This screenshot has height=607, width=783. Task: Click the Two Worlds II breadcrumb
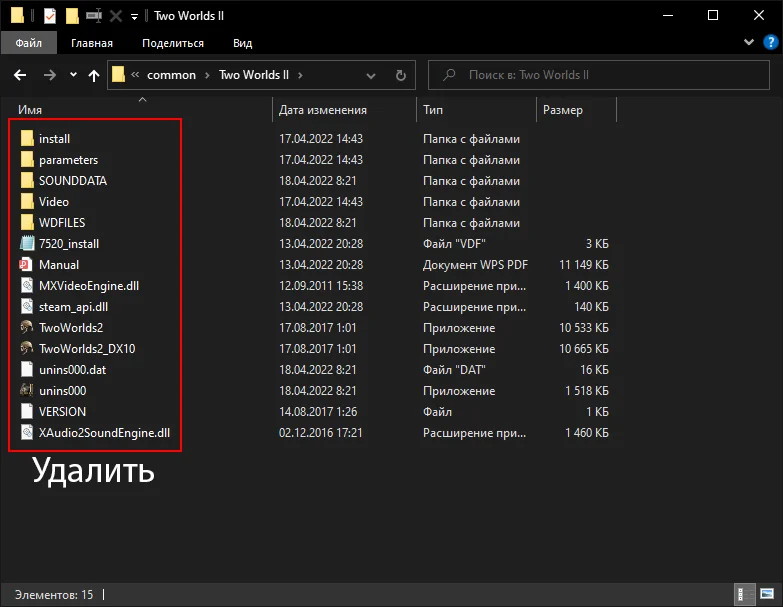pyautogui.click(x=254, y=75)
